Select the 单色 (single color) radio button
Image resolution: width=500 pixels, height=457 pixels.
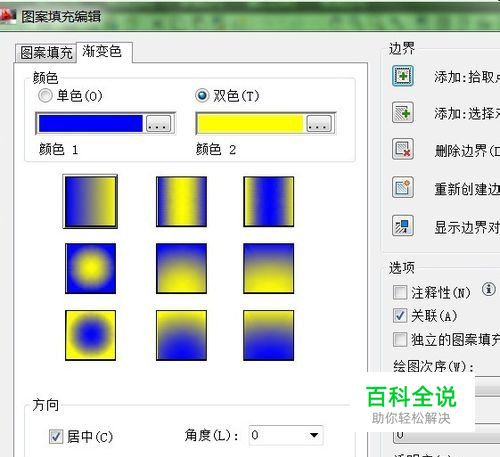(45, 96)
